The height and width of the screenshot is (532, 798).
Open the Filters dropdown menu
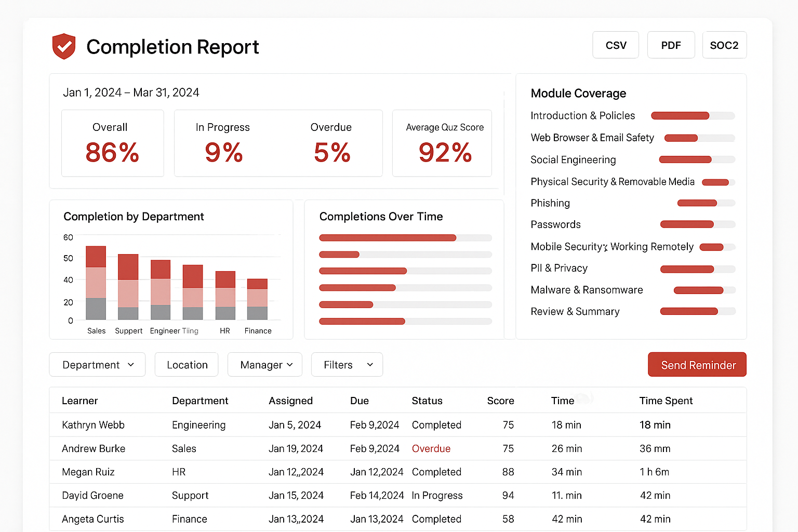point(347,365)
